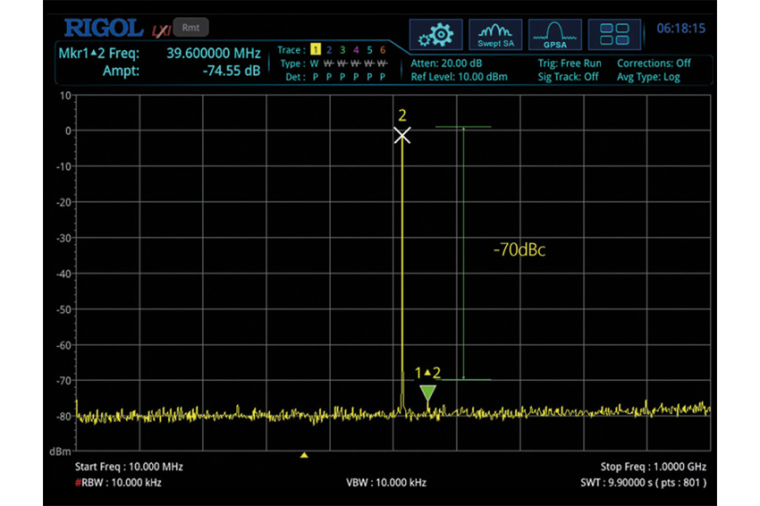The height and width of the screenshot is (506, 760).
Task: Edit the Start Freq 10.000 MHz field
Action: coord(129,467)
